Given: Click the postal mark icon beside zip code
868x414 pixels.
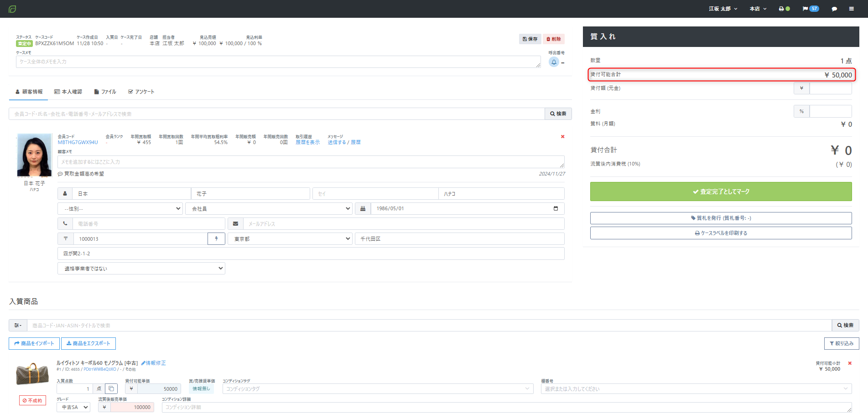Looking at the screenshot, I should (x=65, y=238).
